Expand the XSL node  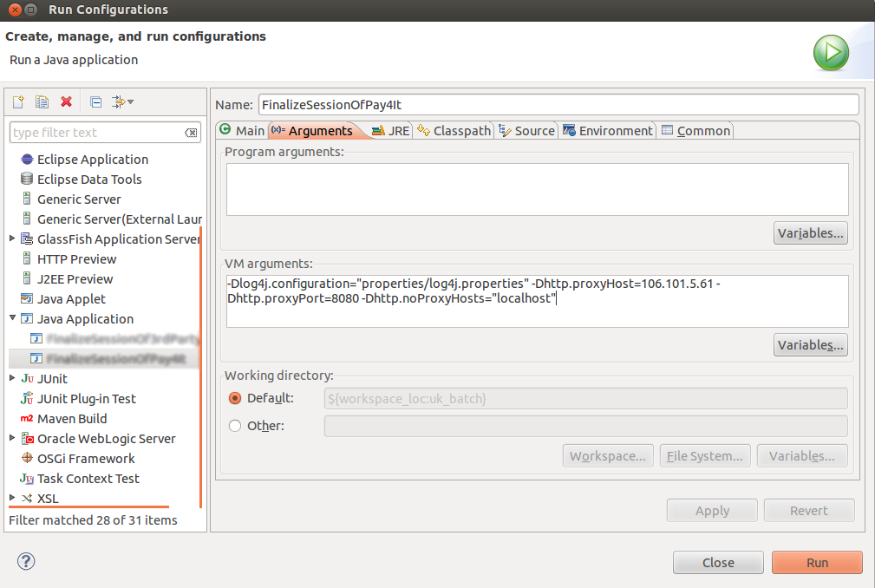[x=12, y=497]
